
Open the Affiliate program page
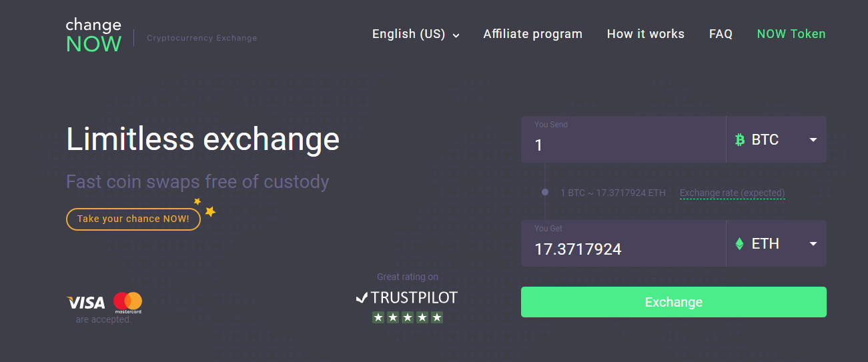[x=532, y=34]
